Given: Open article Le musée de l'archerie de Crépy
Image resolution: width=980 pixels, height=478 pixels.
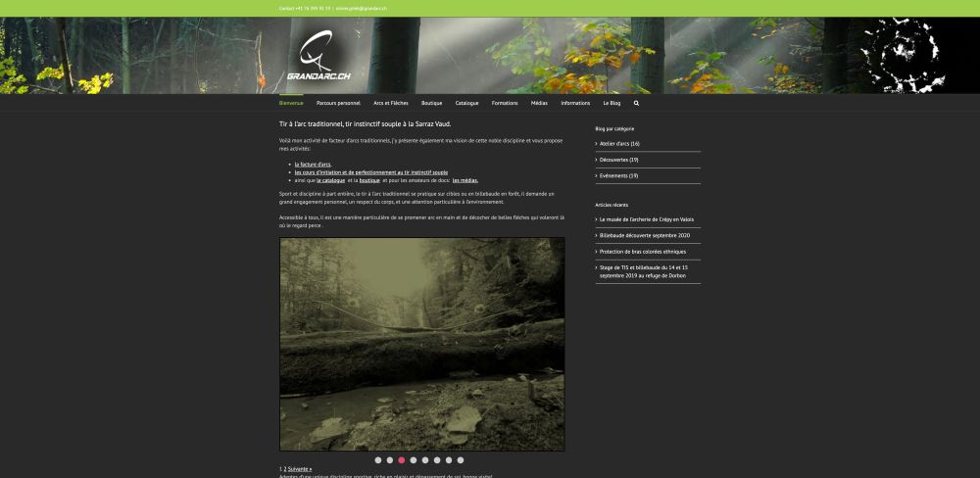Looking at the screenshot, I should (646, 220).
